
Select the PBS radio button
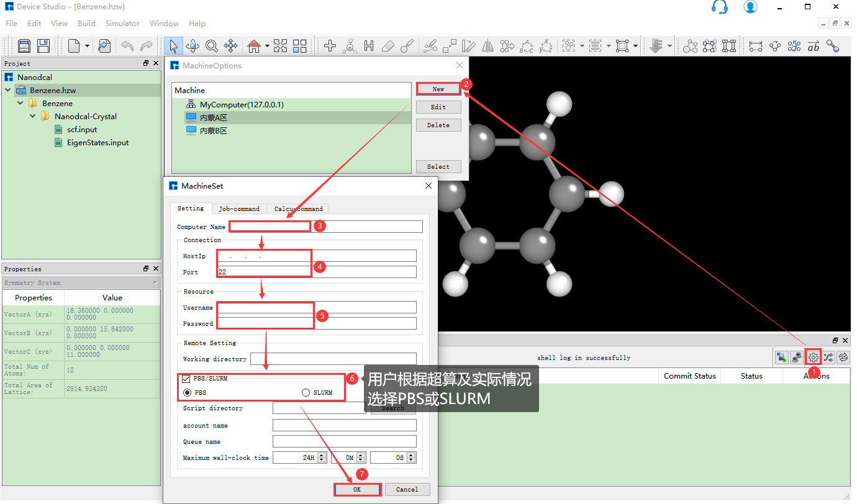coord(186,393)
